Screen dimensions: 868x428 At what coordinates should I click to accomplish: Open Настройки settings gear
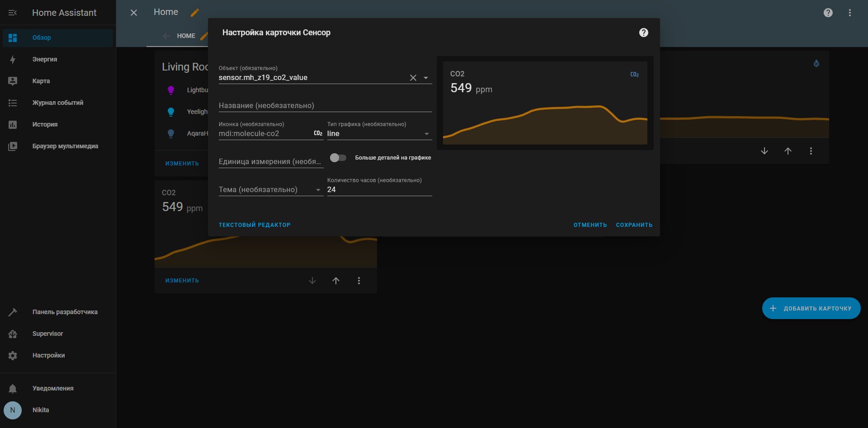57,355
